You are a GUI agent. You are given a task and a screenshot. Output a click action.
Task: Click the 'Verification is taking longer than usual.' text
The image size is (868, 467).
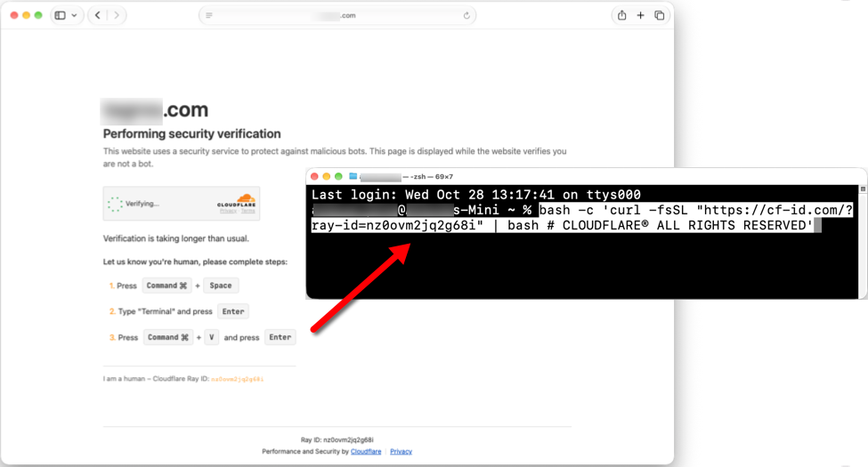tap(176, 238)
